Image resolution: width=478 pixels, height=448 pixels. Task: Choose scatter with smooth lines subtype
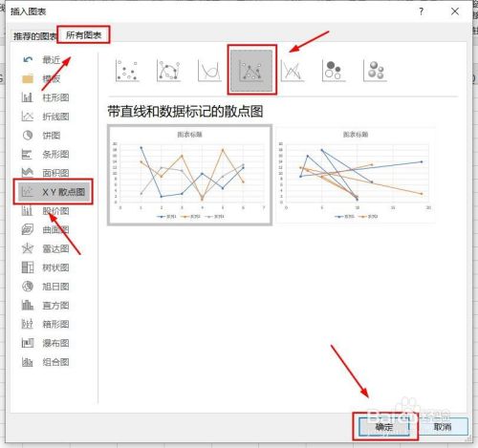click(209, 70)
